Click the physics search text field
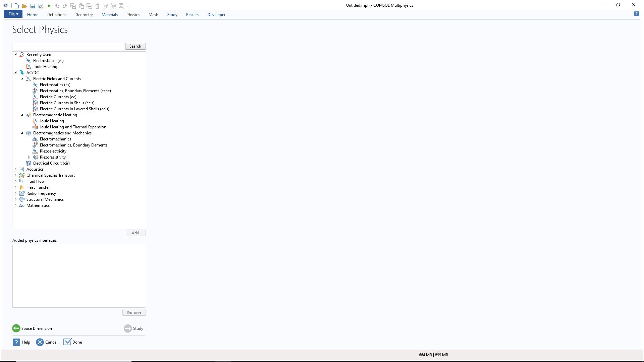This screenshot has width=644, height=362. pos(68,46)
